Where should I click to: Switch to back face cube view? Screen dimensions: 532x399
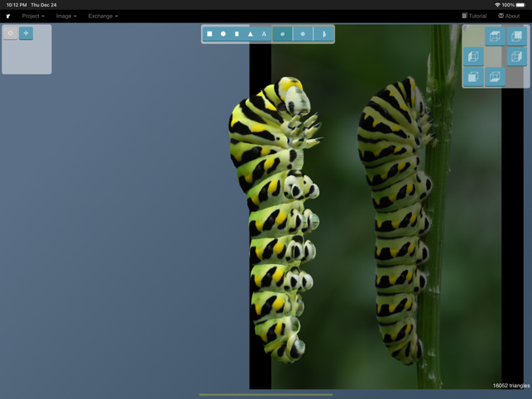[x=516, y=36]
